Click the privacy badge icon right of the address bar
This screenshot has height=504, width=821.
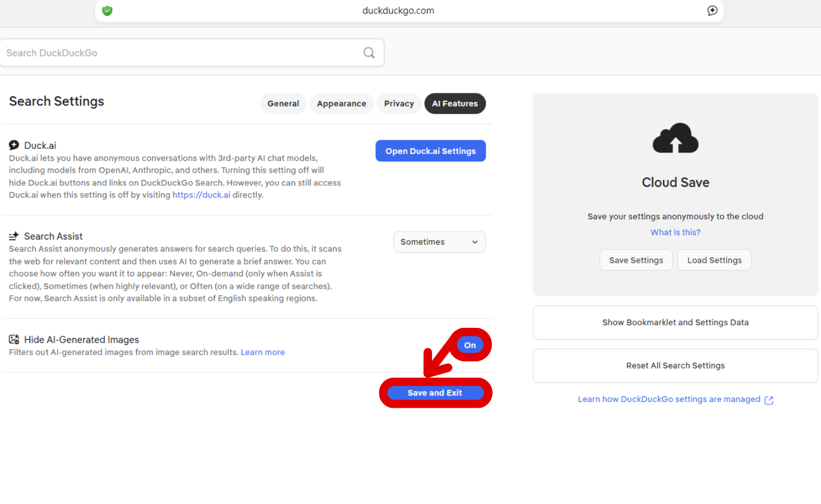(712, 10)
